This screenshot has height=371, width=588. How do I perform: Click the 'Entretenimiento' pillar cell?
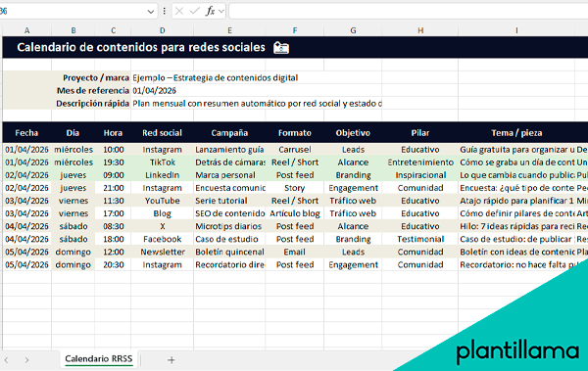click(420, 162)
